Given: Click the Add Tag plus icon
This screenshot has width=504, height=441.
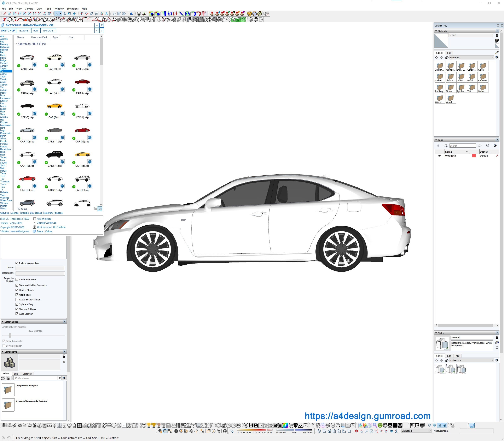Looking at the screenshot, I should pyautogui.click(x=438, y=146).
